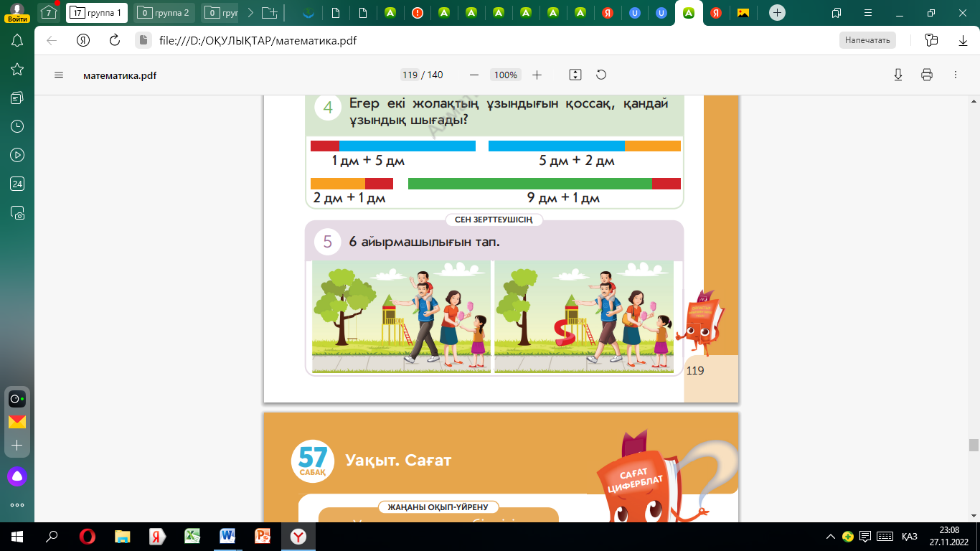Open new browser tab
The width and height of the screenshot is (980, 551).
[x=777, y=13]
